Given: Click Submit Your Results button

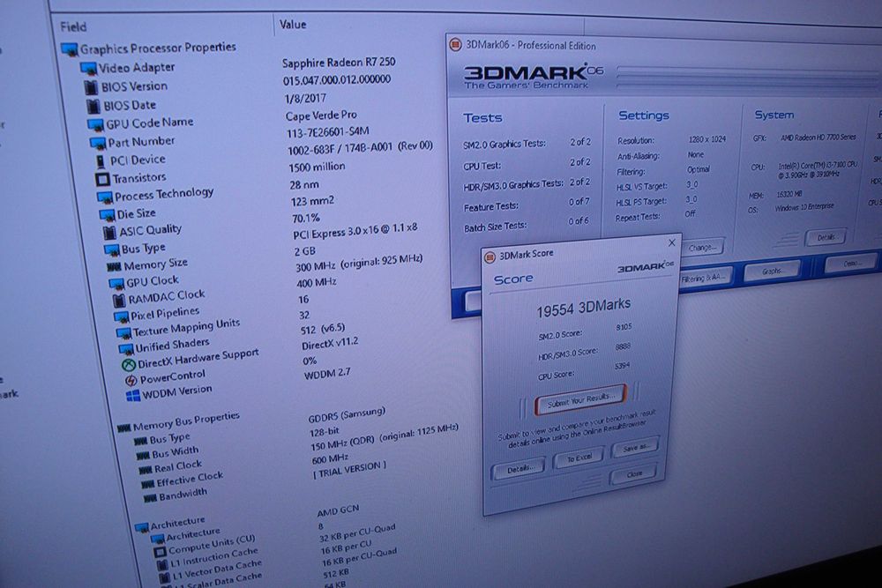Looking at the screenshot, I should (581, 399).
